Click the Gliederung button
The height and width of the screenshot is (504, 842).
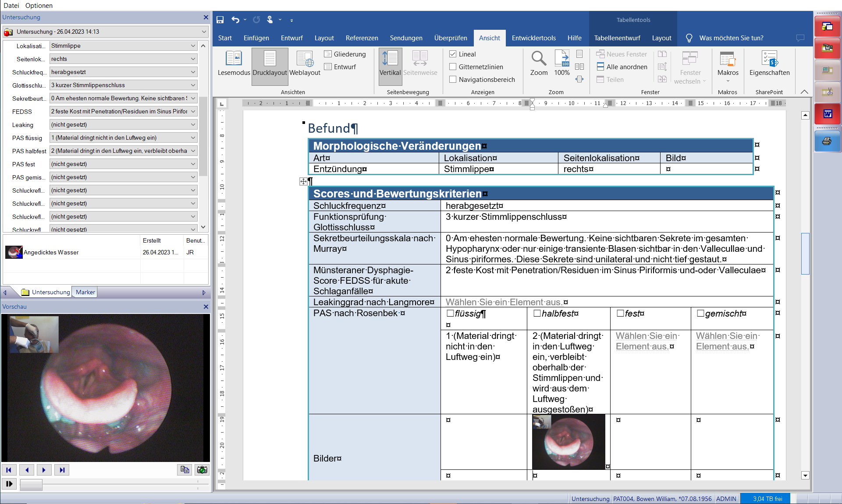[x=345, y=54]
